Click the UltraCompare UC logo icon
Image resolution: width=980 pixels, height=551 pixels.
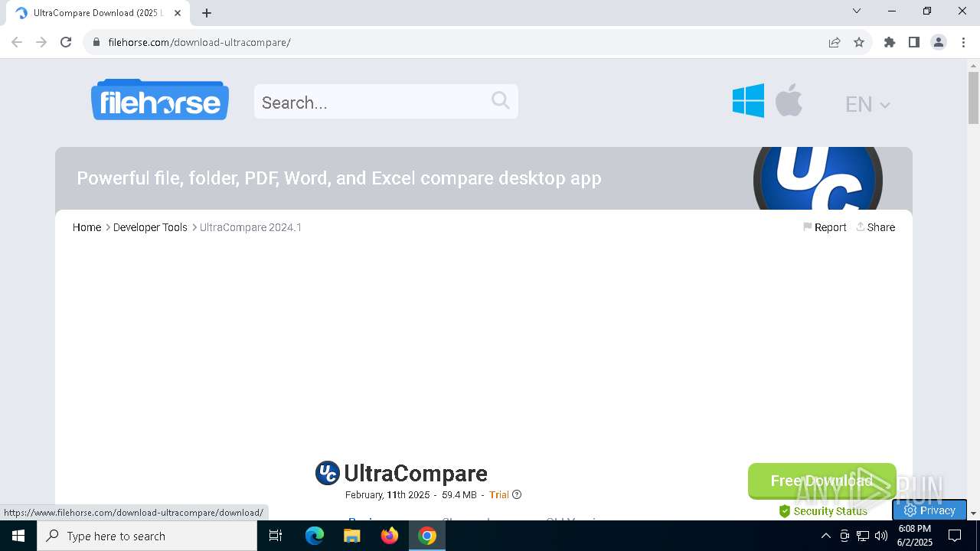(x=327, y=473)
